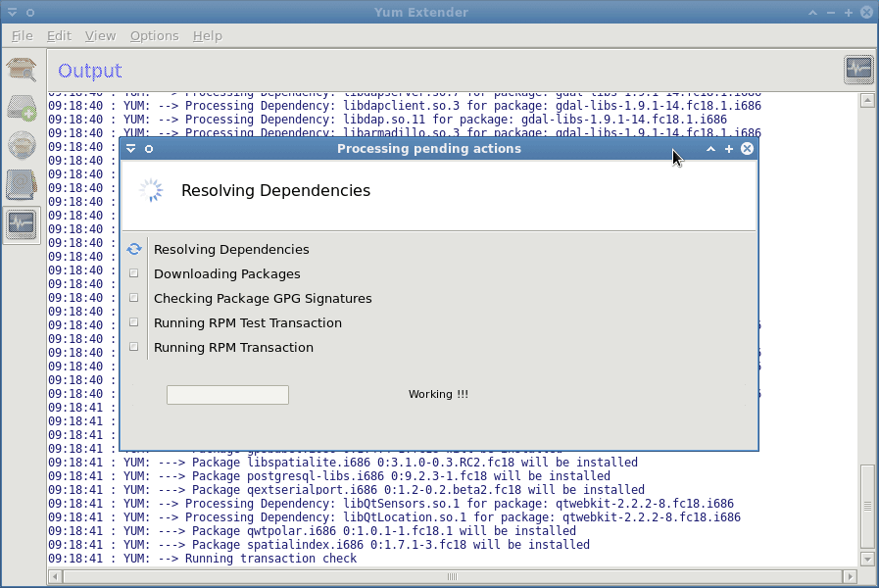This screenshot has height=588, width=879.
Task: Click the spinning progress indicator
Action: pyautogui.click(x=151, y=190)
